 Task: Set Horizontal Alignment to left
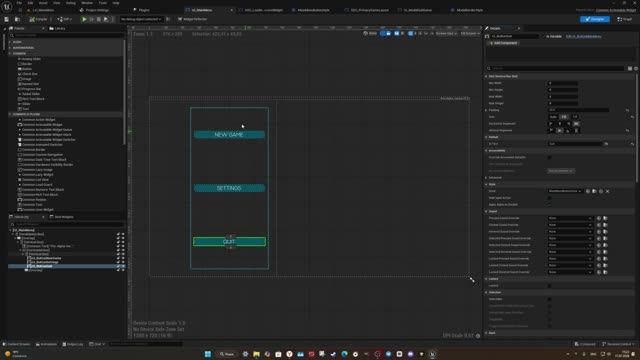(551, 124)
